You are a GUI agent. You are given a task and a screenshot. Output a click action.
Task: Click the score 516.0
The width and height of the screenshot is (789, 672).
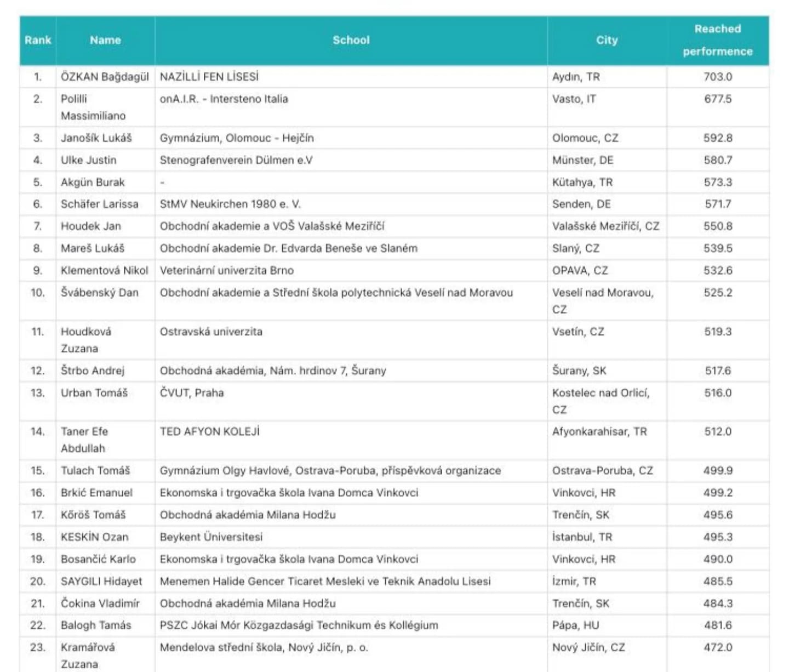718,392
